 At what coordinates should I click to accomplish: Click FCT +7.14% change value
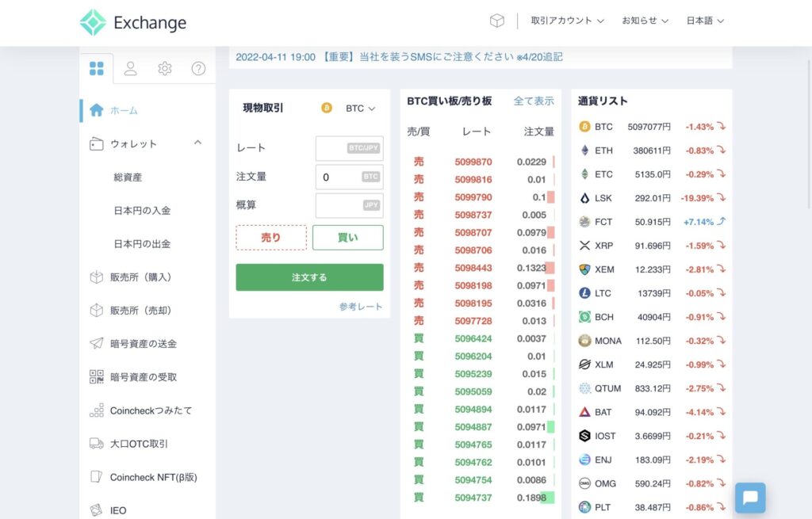pyautogui.click(x=698, y=222)
